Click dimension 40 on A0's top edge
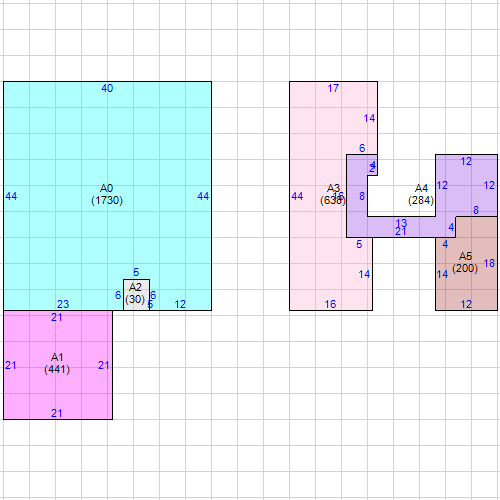 click(107, 88)
